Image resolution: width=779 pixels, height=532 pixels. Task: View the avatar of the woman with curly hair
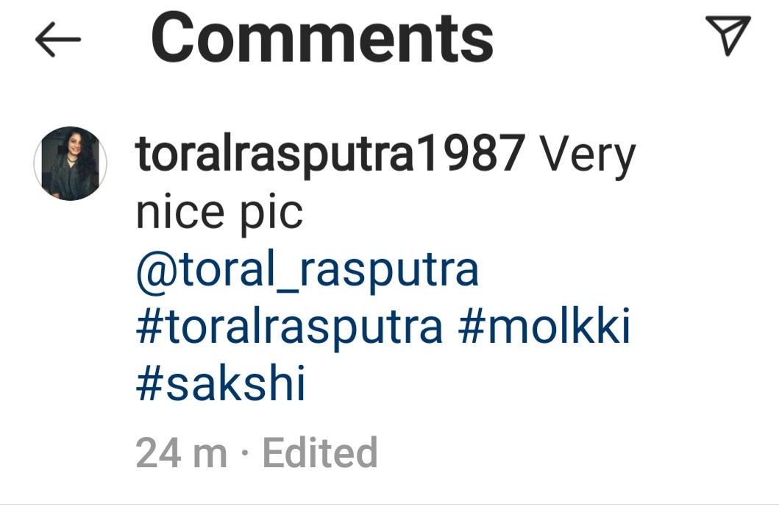70,163
